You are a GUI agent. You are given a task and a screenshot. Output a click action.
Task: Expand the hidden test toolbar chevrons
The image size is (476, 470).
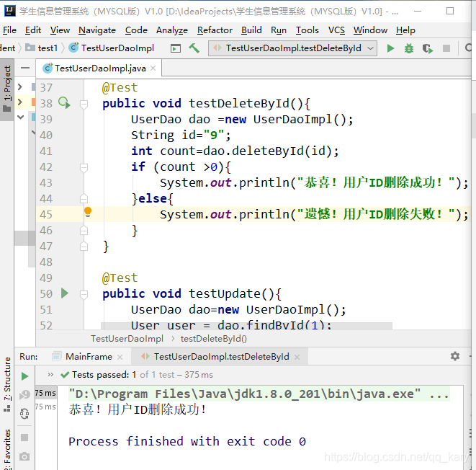tap(50, 375)
